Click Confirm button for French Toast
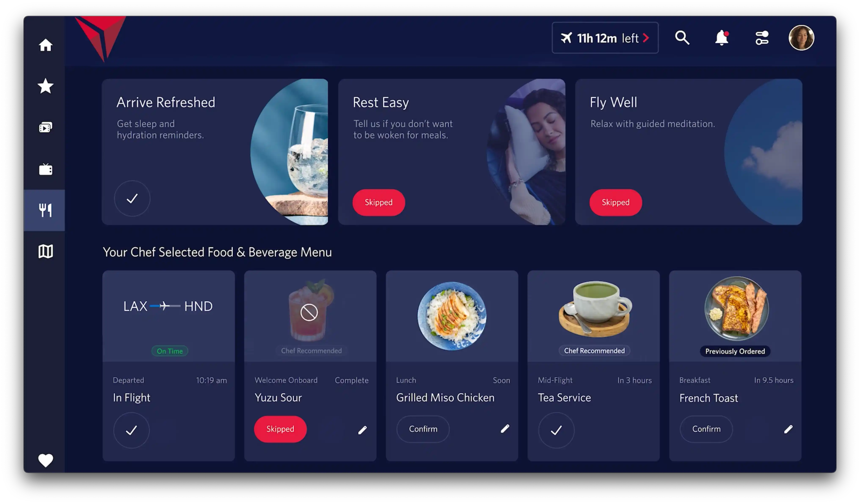860x504 pixels. click(706, 428)
